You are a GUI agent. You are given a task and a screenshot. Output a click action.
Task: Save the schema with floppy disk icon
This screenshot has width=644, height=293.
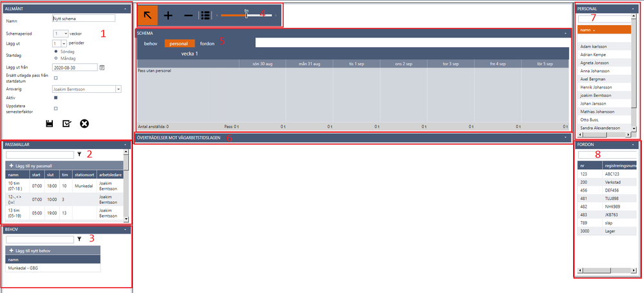tap(49, 123)
